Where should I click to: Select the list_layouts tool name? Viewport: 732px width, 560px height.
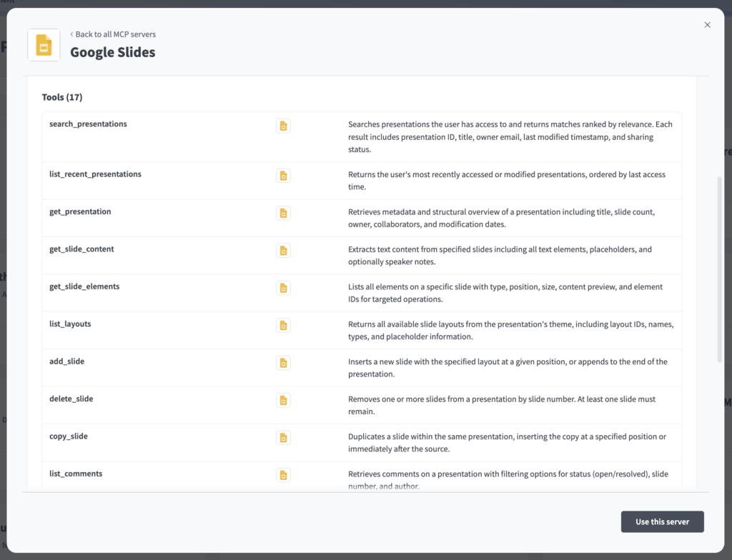[70, 324]
